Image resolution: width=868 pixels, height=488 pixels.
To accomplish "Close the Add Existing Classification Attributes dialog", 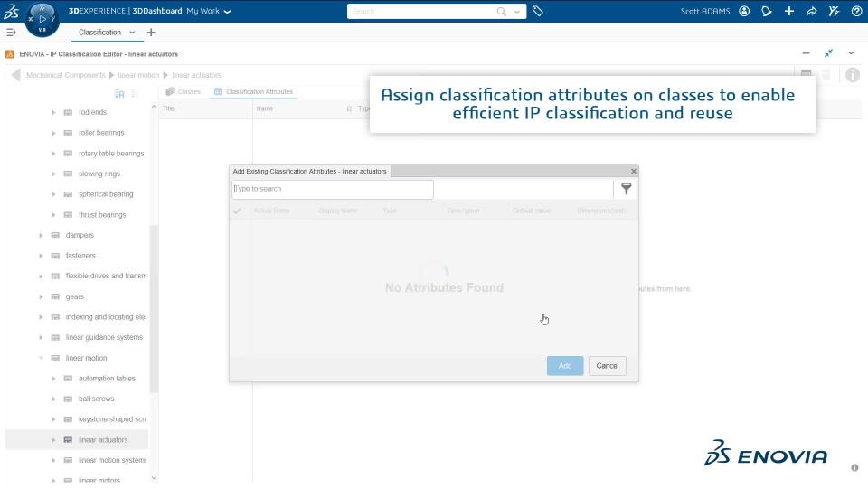I will tap(633, 172).
